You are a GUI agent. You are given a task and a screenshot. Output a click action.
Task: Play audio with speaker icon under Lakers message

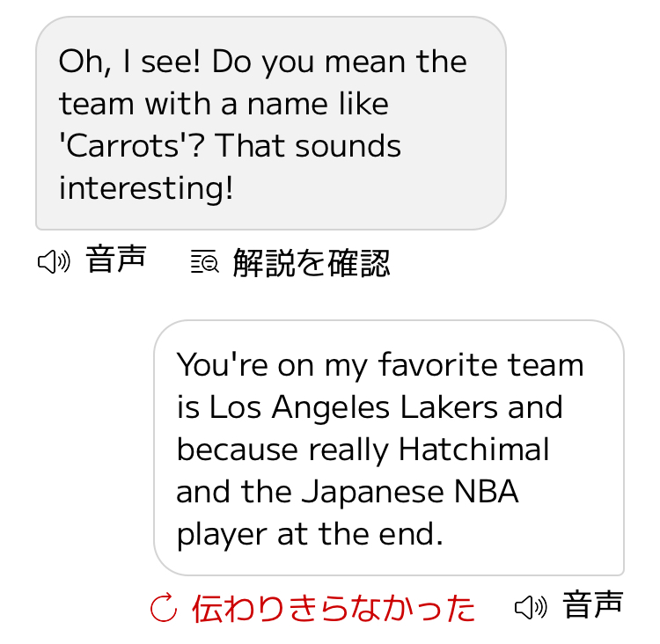(531, 606)
